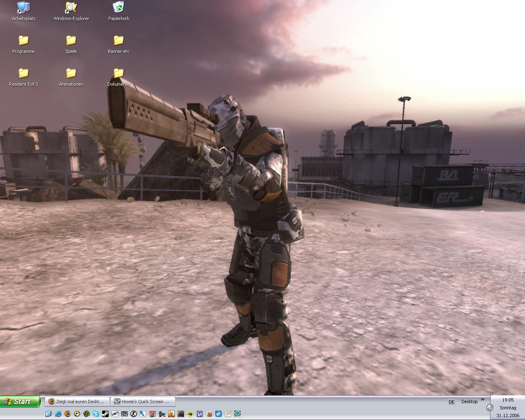
Task: Select the Programme folder
Action: point(23,44)
